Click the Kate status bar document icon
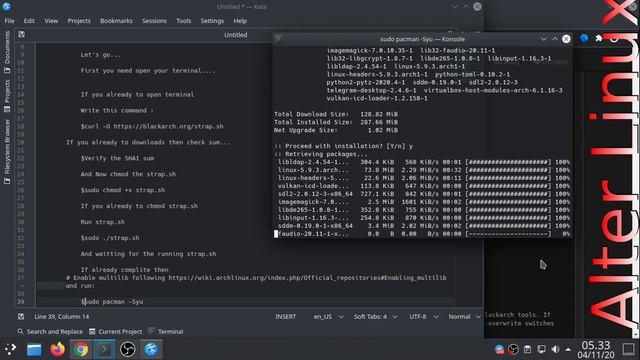 point(21,316)
